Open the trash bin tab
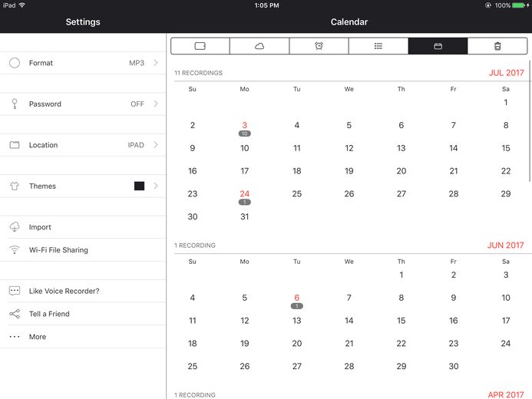532x399 pixels. click(x=497, y=46)
